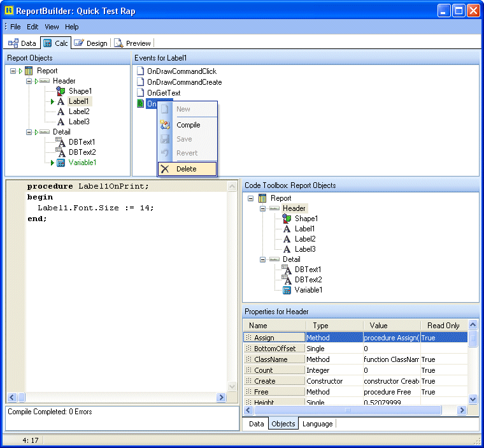The image size is (484, 448).
Task: Switch to the Design tab
Action: 90,43
